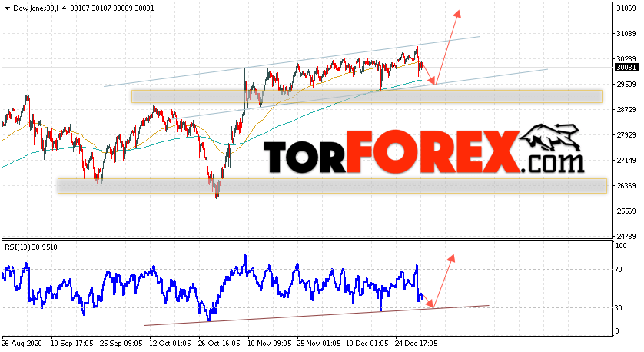Click the 24789 price axis label
The width and height of the screenshot is (644, 352).
click(x=626, y=237)
